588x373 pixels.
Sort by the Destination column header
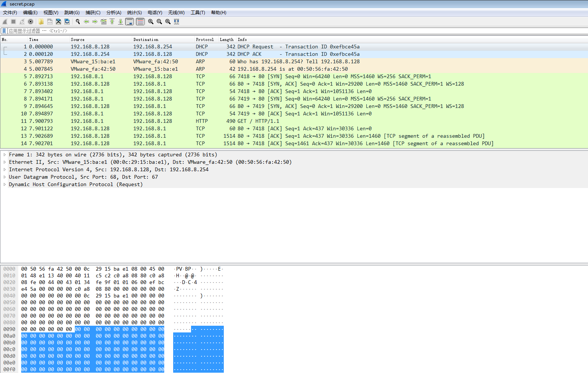click(x=163, y=39)
